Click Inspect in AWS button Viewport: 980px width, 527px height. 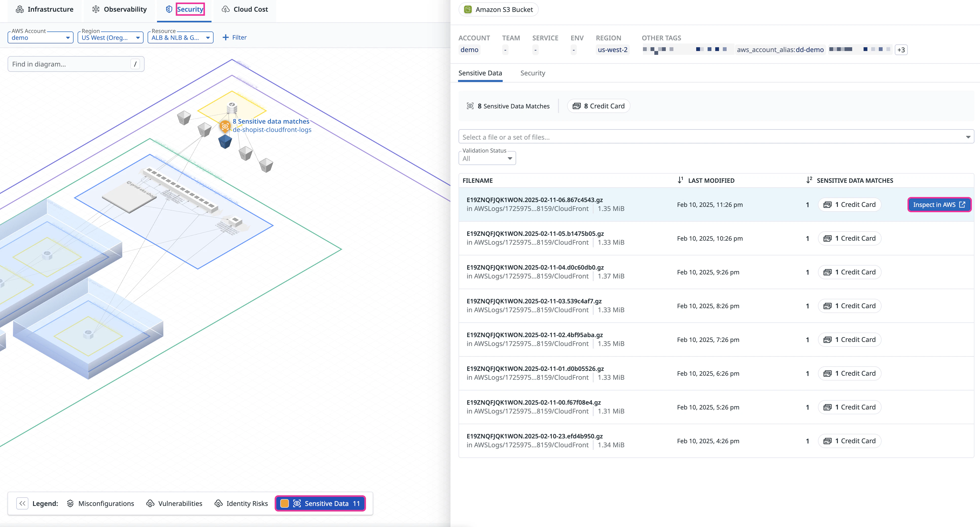coord(939,205)
